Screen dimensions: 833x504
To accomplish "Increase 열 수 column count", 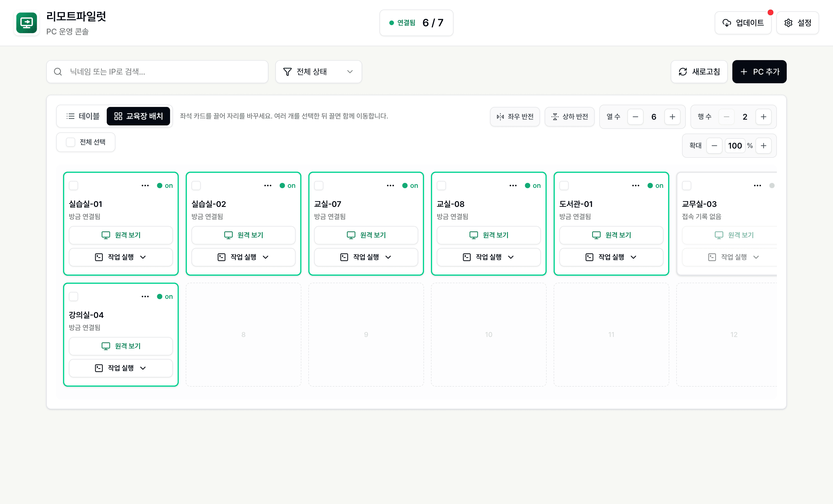I will [672, 117].
